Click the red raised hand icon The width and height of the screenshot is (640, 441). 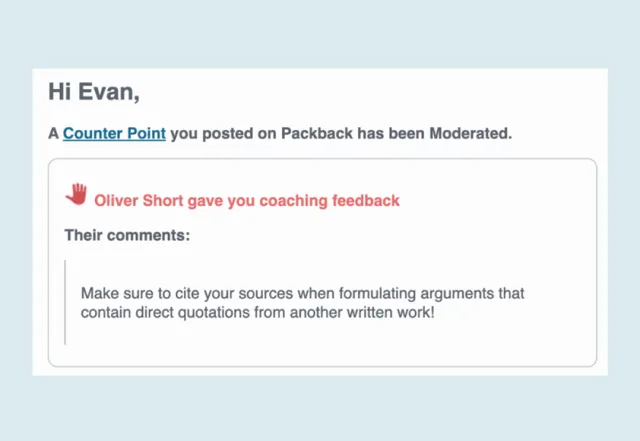point(76,195)
